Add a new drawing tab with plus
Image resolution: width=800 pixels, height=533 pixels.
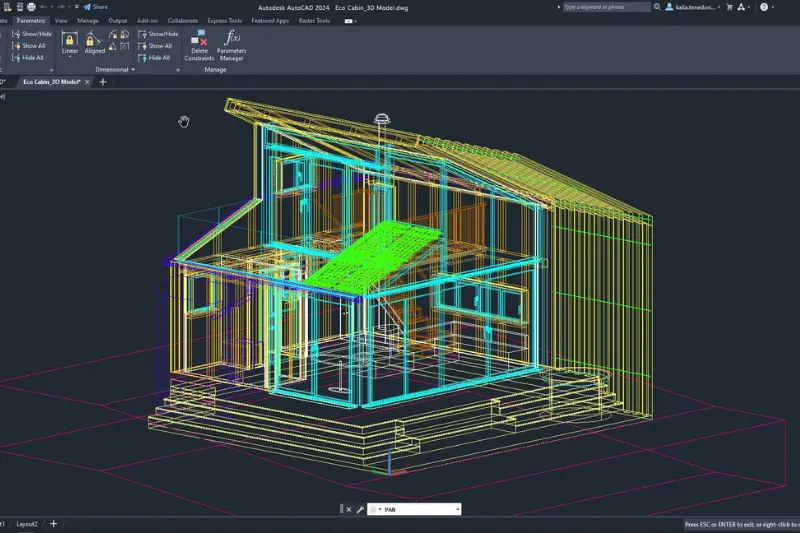pyautogui.click(x=102, y=82)
